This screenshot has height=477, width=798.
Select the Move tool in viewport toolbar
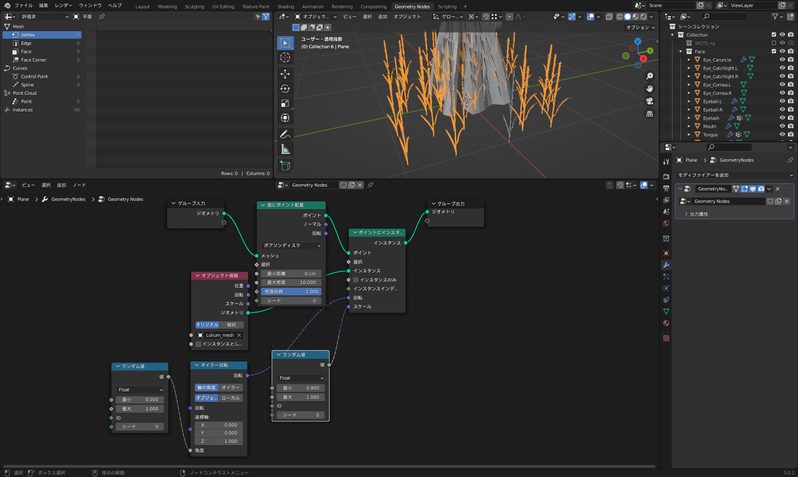[x=285, y=74]
